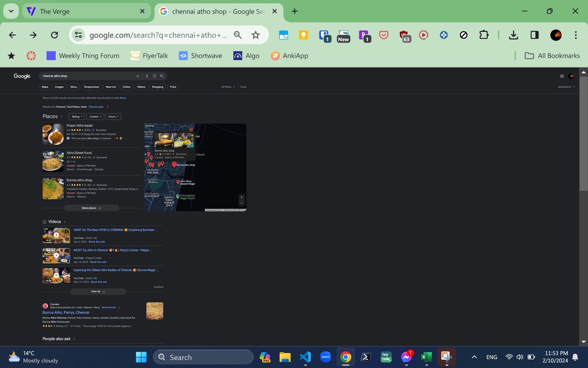Open HUNT for The Best ATHO video link

pyautogui.click(x=115, y=230)
